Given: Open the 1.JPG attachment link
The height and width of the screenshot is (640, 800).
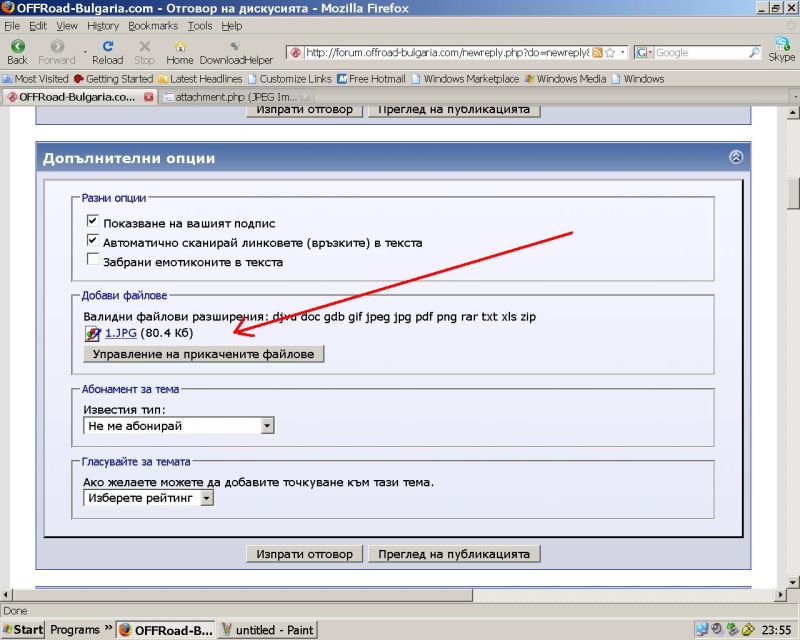Looking at the screenshot, I should (x=120, y=333).
